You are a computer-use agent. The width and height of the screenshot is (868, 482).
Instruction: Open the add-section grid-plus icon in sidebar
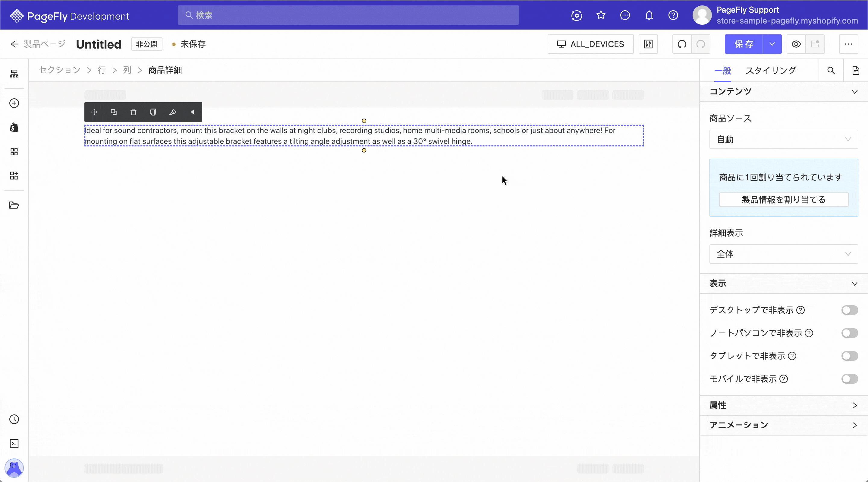pos(14,175)
